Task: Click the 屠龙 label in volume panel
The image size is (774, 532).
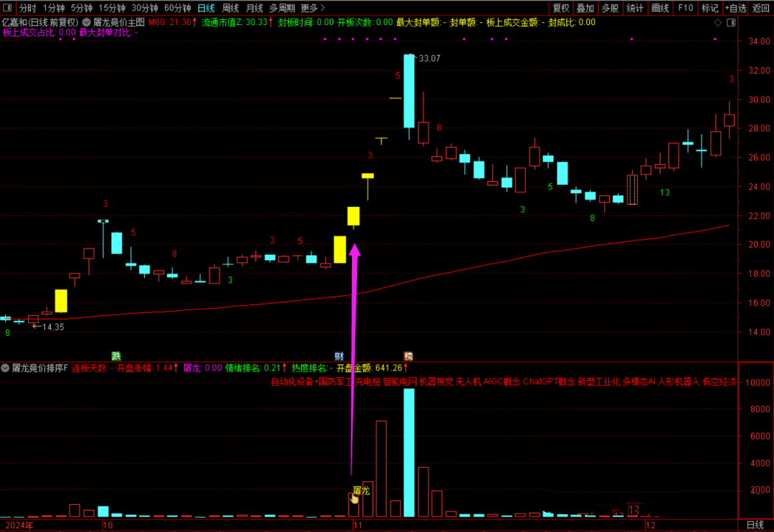Action: coord(361,490)
